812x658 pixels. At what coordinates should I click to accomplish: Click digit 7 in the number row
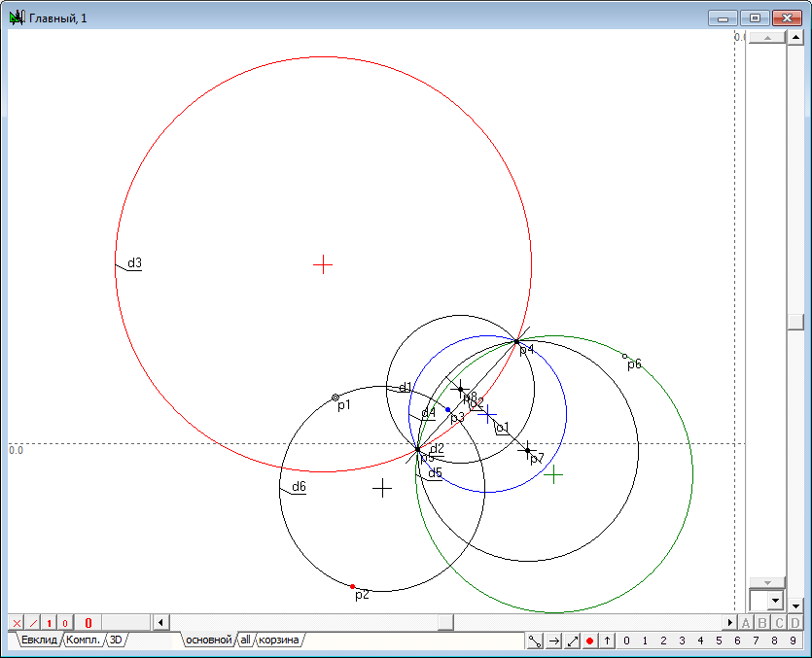[x=756, y=641]
